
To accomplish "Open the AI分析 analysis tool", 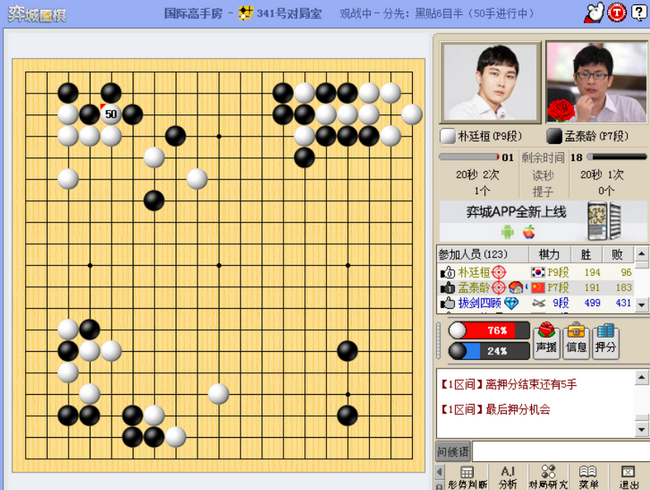I will coord(507,477).
